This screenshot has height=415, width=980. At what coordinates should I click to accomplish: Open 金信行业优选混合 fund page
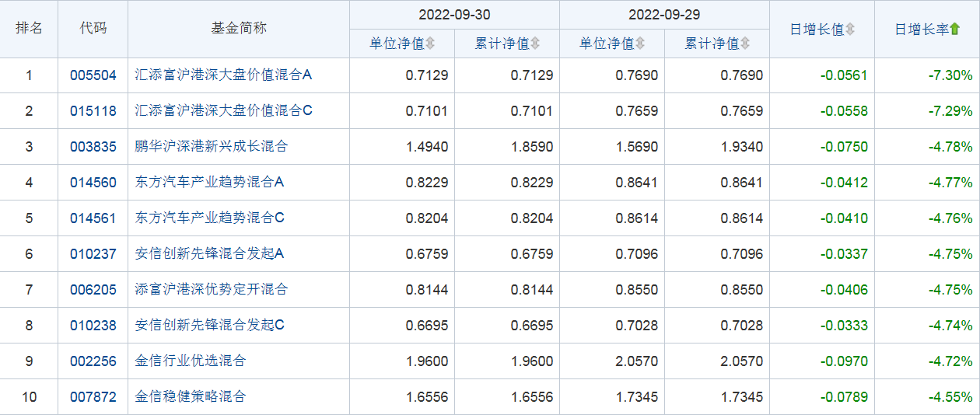tap(191, 361)
